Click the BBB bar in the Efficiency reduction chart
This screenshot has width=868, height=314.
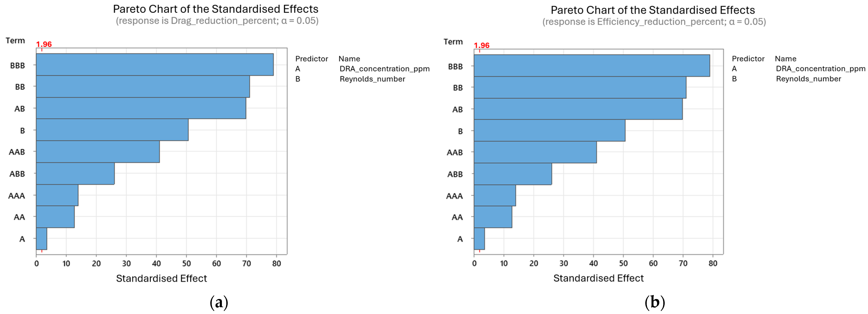coord(592,65)
